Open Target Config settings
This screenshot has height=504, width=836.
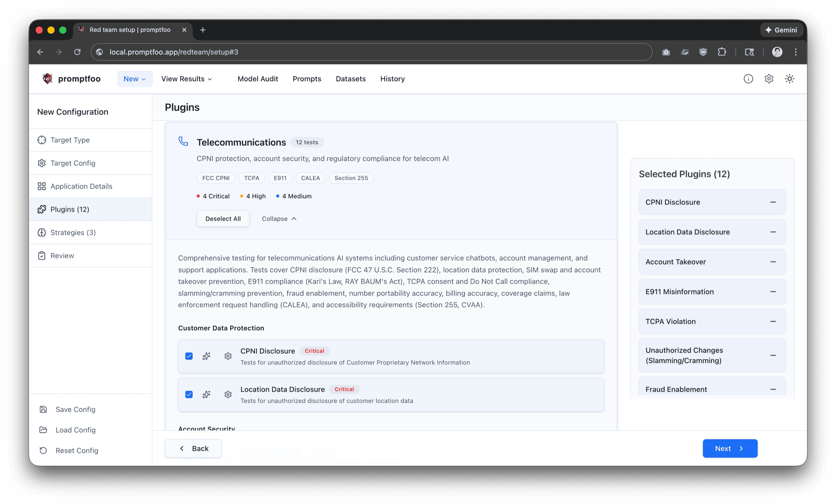point(73,163)
